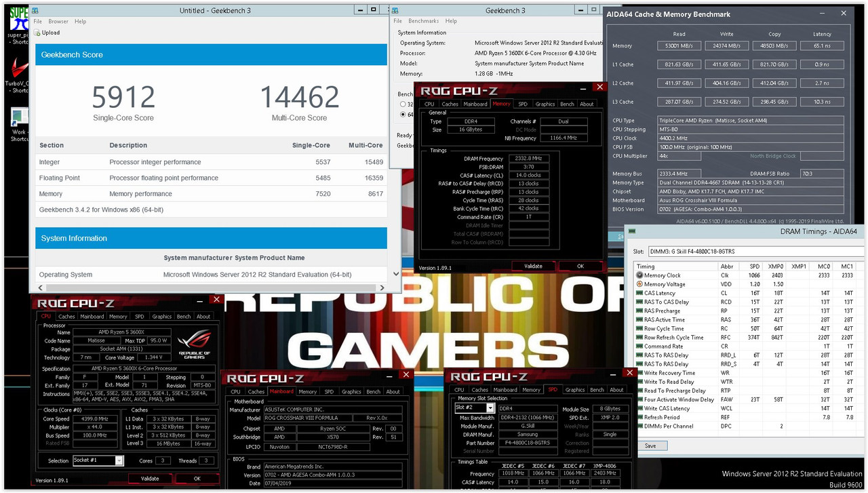868x493 pixels.
Task: Open the Benchmarks menu in the second Geekbench window
Action: (423, 21)
